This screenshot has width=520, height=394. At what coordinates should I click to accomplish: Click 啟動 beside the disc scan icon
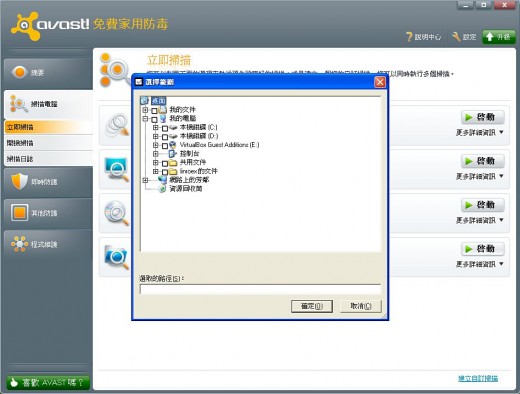coord(482,205)
